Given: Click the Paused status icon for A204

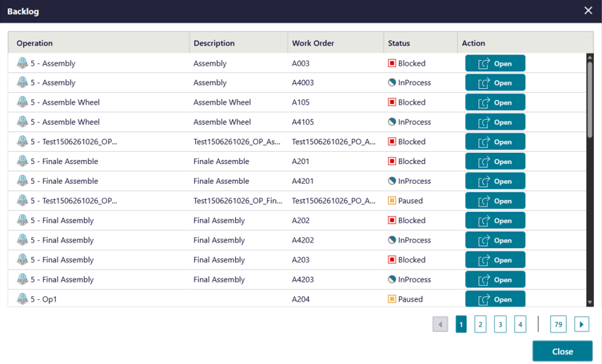Looking at the screenshot, I should coord(392,299).
